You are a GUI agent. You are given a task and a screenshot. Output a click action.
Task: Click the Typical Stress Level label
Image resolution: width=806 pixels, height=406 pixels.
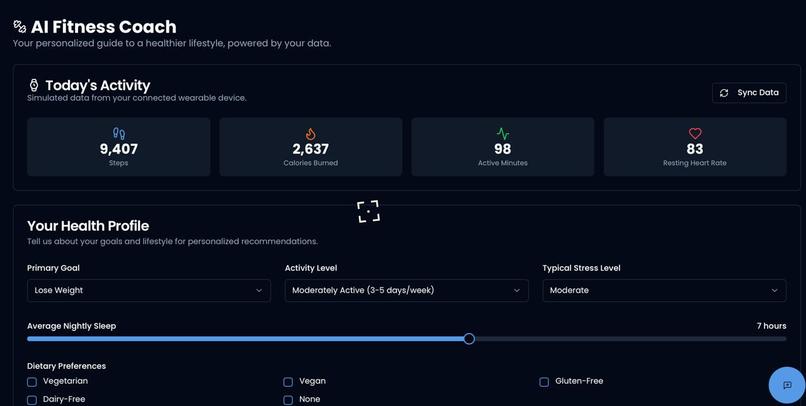pyautogui.click(x=581, y=268)
